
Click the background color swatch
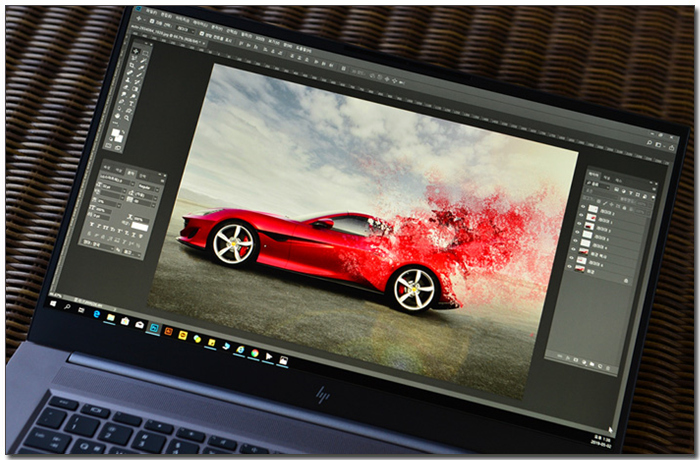point(119,139)
